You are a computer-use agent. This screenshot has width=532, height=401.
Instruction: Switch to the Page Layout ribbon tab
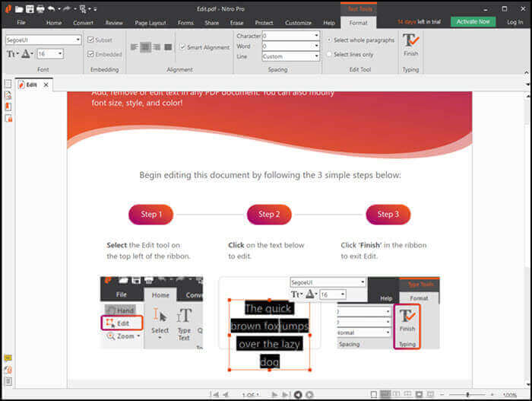[151, 23]
